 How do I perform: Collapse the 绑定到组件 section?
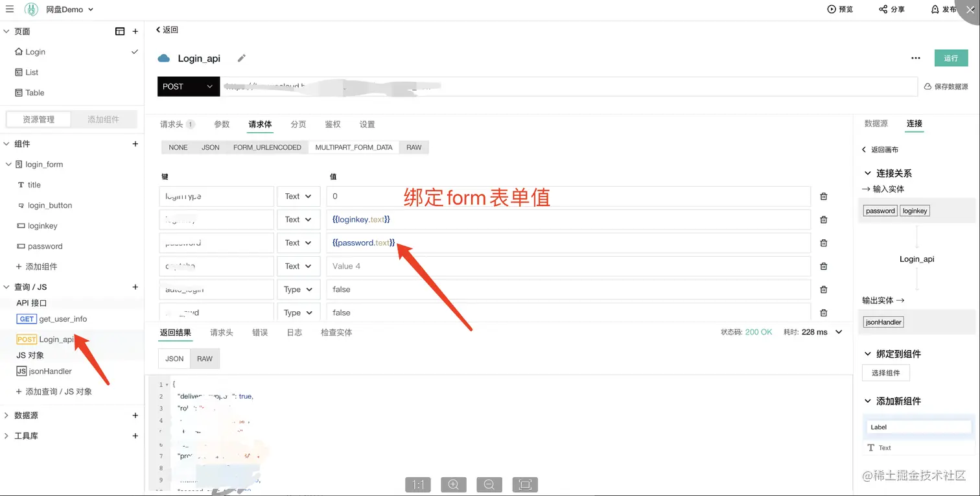(869, 353)
